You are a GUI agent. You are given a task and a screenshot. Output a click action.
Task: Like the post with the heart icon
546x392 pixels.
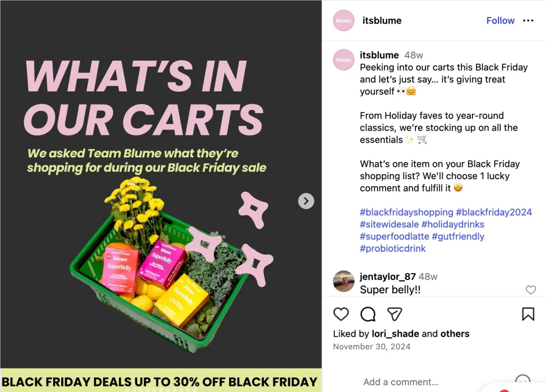coord(341,314)
